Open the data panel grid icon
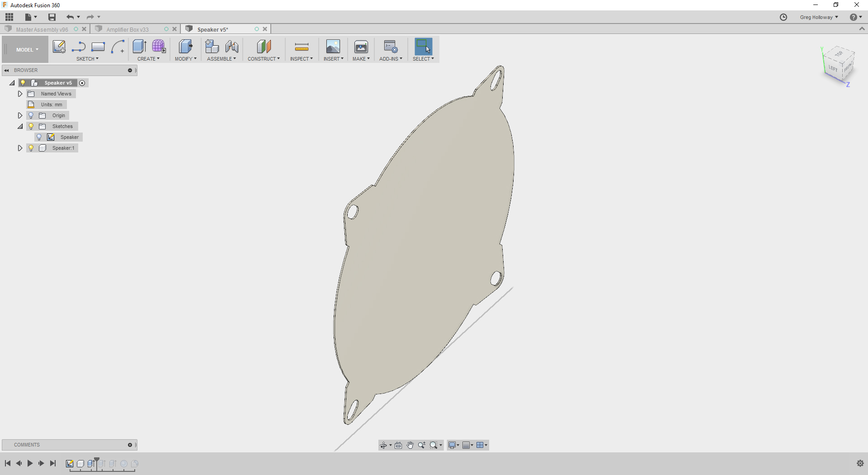 9,17
